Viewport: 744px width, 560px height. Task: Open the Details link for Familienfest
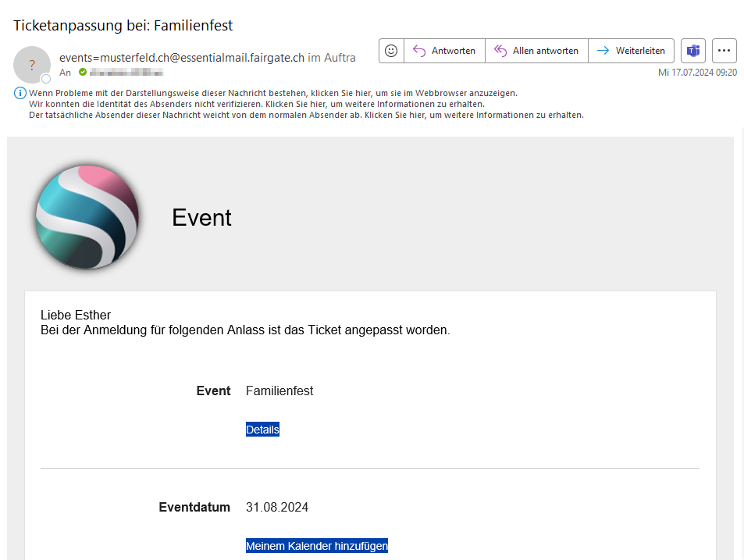point(262,430)
